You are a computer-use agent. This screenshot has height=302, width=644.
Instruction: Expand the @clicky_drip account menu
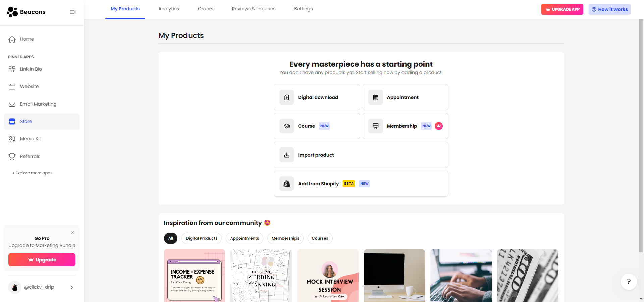click(72, 287)
